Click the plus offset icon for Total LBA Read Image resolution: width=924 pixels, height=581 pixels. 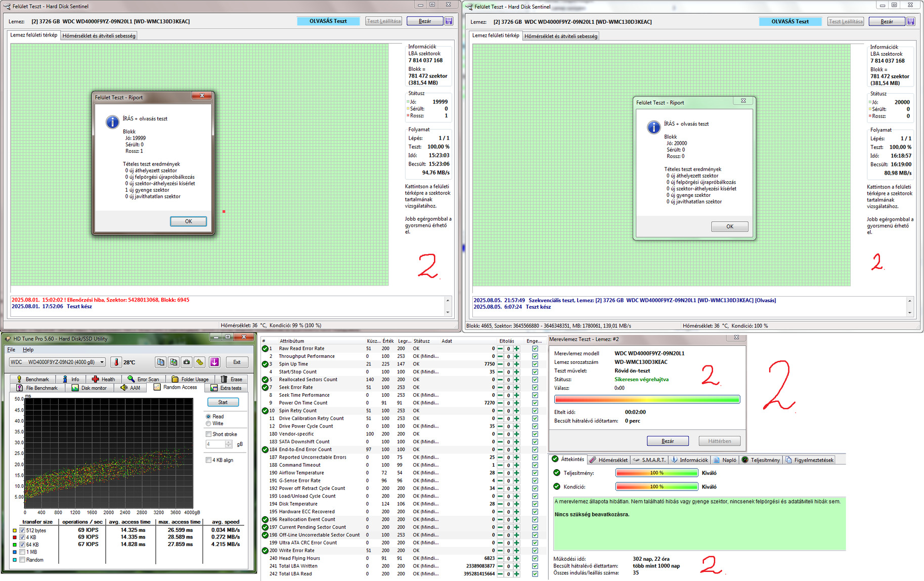[x=516, y=574]
